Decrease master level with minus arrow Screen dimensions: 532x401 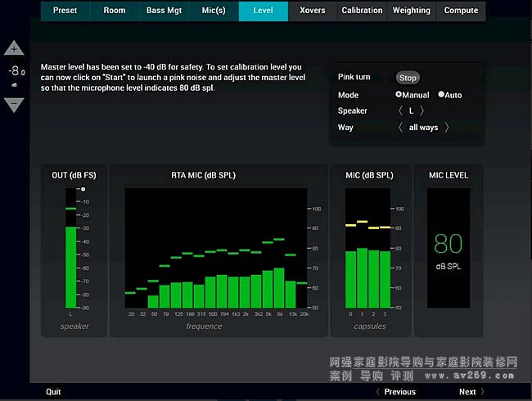(x=15, y=104)
